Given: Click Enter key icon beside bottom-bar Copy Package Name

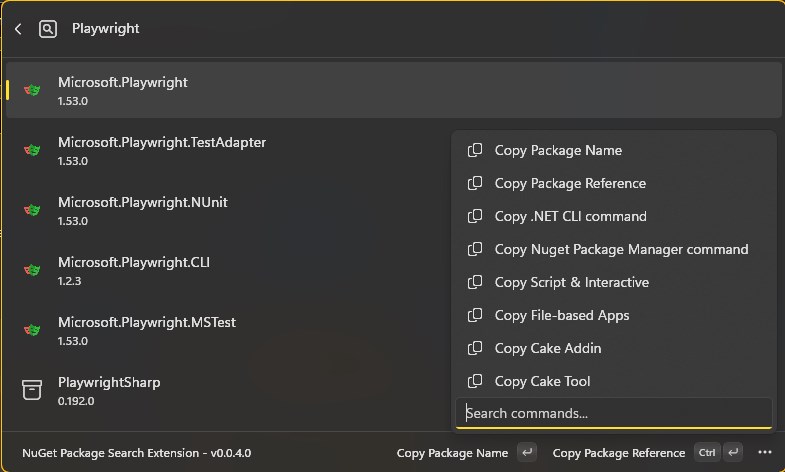Looking at the screenshot, I should point(527,452).
